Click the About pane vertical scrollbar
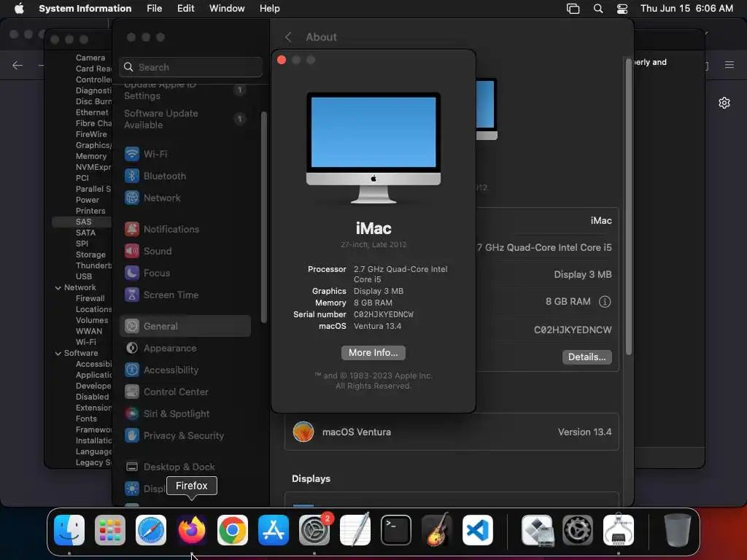The image size is (747, 560). point(629,207)
